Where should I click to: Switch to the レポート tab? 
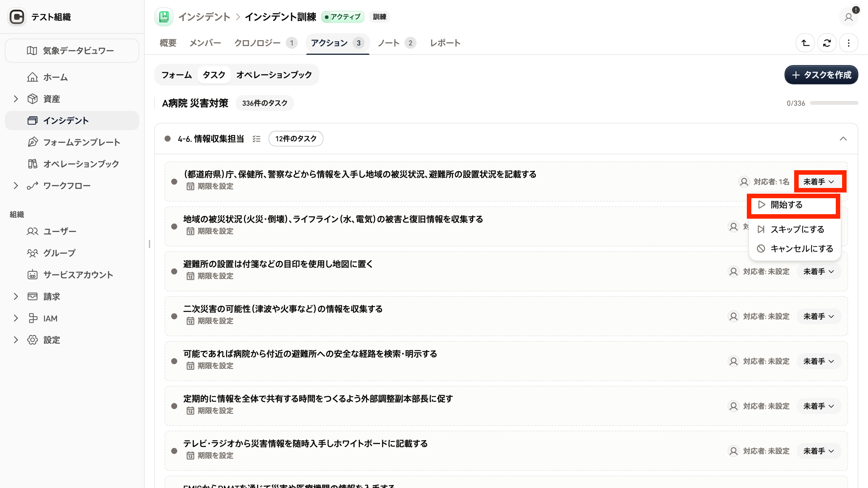click(x=445, y=43)
